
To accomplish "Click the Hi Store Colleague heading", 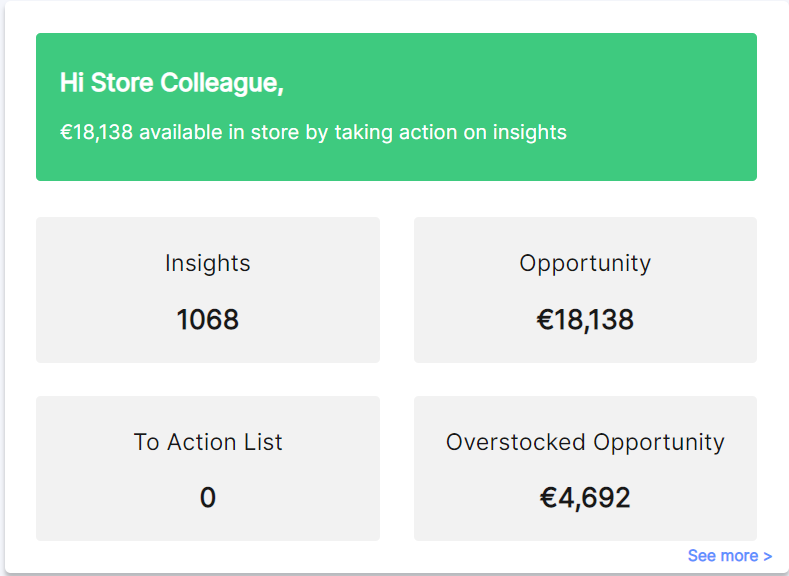I will pyautogui.click(x=172, y=83).
